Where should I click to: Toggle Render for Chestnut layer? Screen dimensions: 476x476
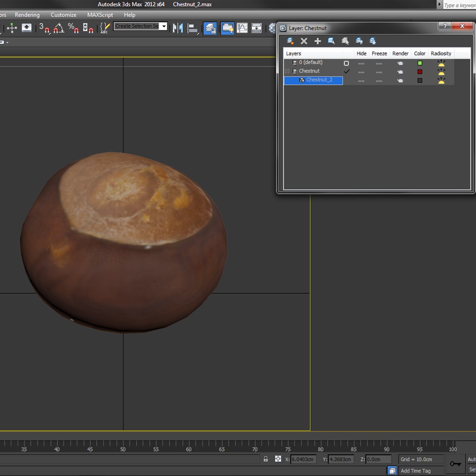[400, 72]
